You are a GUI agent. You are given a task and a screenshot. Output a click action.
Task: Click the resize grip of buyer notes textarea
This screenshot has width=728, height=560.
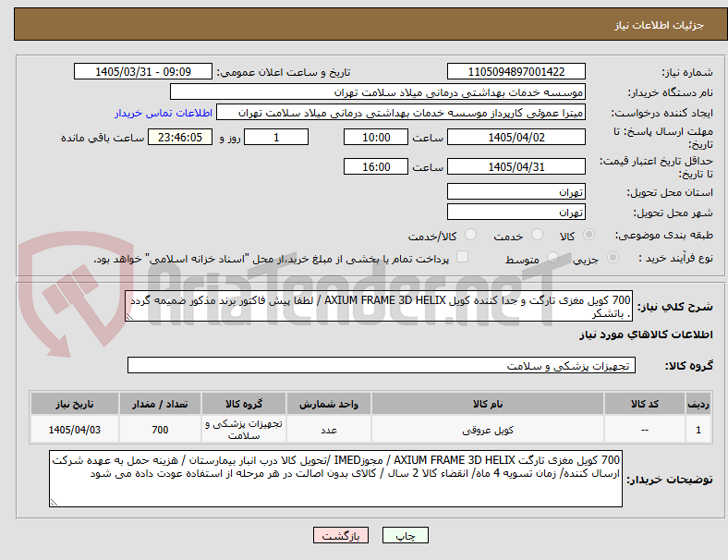[x=54, y=503]
